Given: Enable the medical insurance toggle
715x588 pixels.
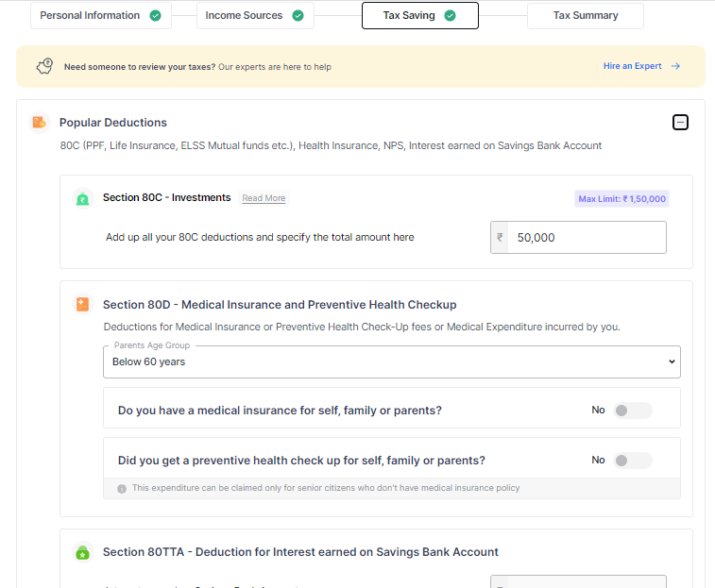Looking at the screenshot, I should [x=632, y=411].
